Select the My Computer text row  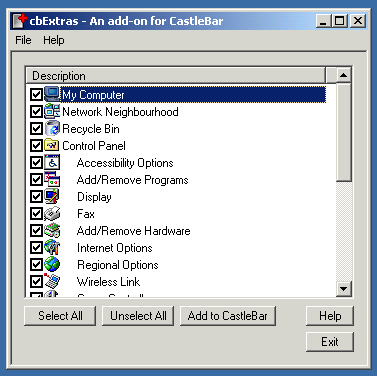(x=193, y=95)
